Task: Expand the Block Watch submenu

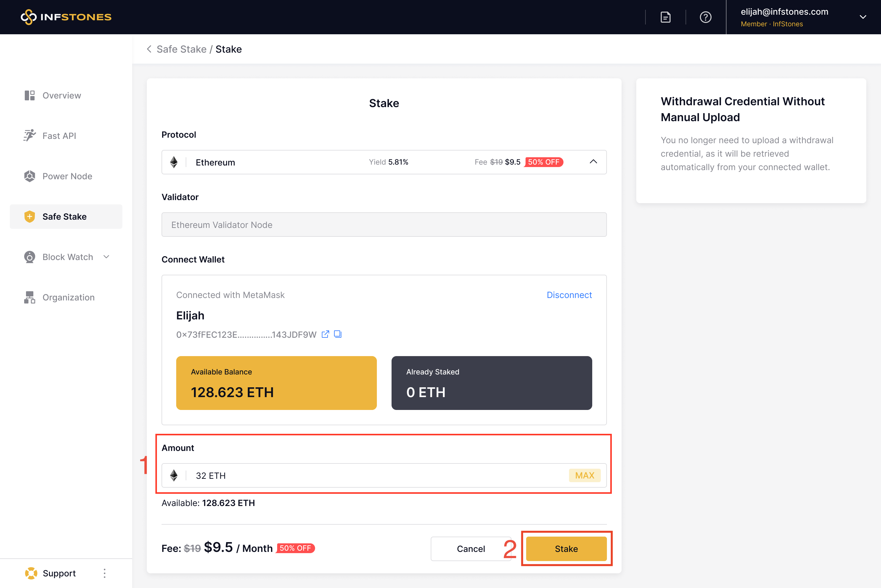Action: coord(106,257)
